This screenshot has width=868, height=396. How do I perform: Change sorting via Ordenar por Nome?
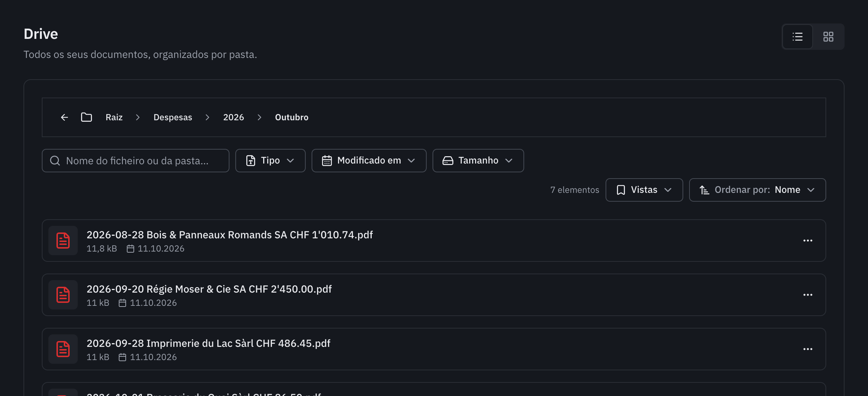point(758,190)
